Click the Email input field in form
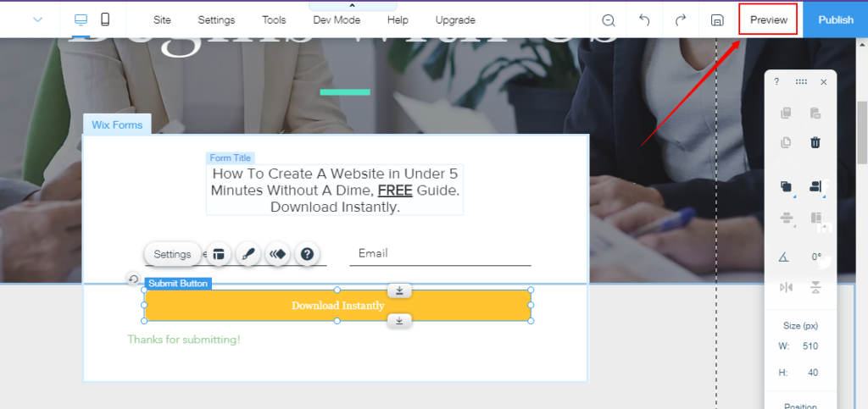Screen dimensions: 868x409 (440, 254)
